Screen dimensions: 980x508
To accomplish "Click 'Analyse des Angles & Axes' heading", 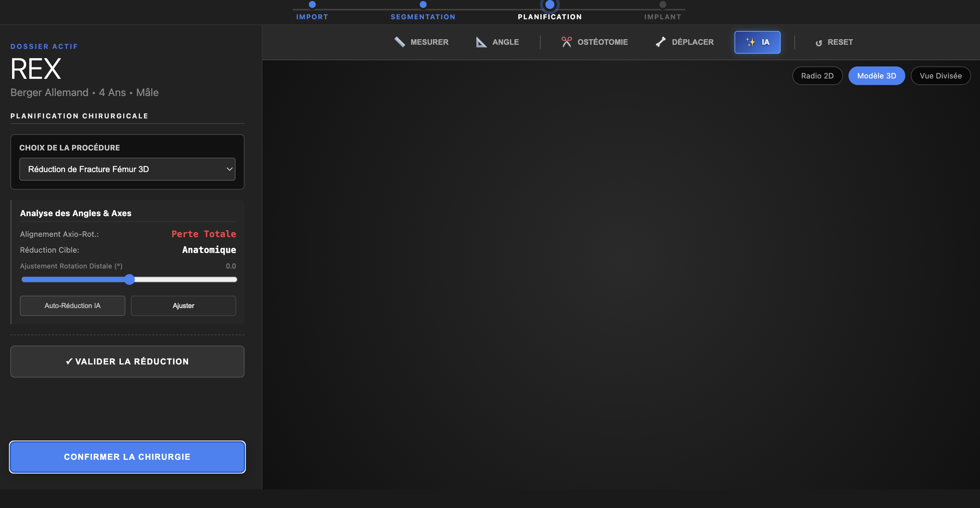I will 76,213.
